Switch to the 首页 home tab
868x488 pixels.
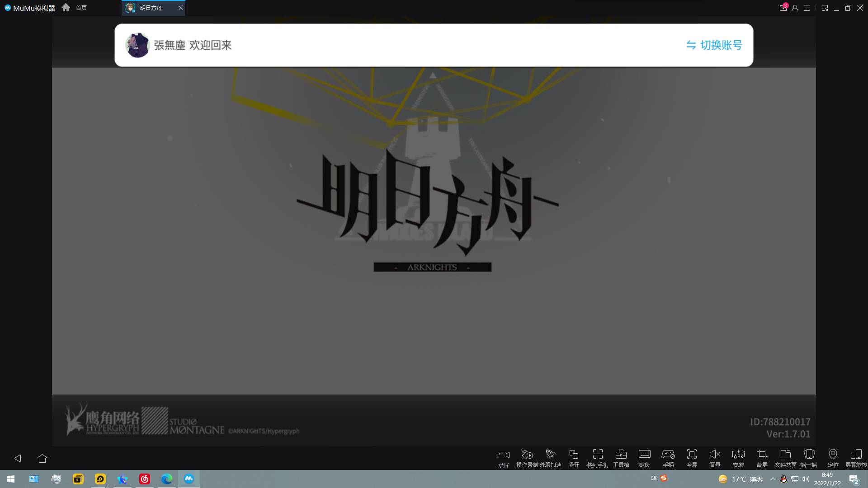75,8
